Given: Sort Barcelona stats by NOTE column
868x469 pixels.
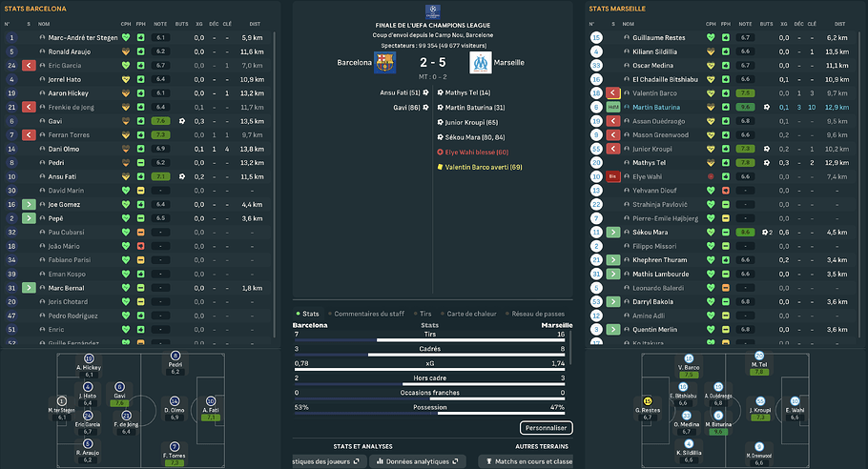Looking at the screenshot, I should coord(160,24).
